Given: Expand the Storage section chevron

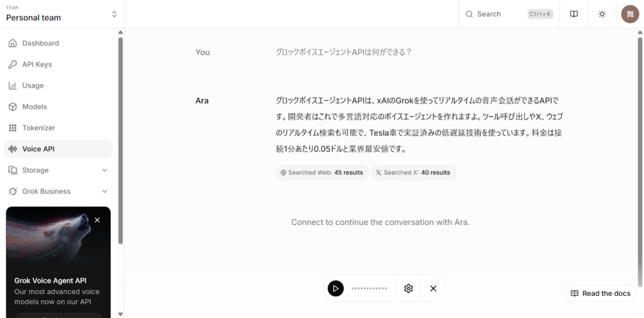Looking at the screenshot, I should click(104, 170).
